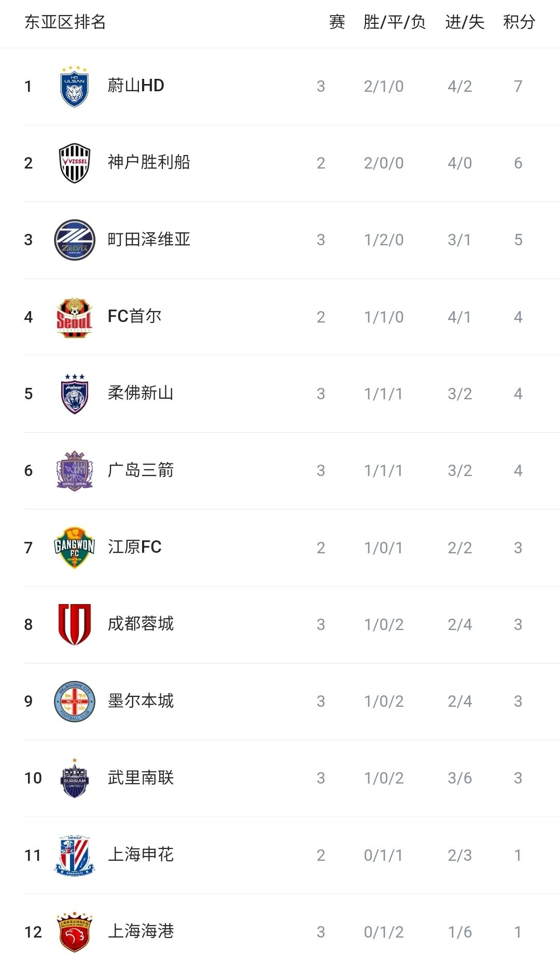Screen dimensions: 560x964
Task: Open the 蔚山HD team name link
Action: point(136,86)
